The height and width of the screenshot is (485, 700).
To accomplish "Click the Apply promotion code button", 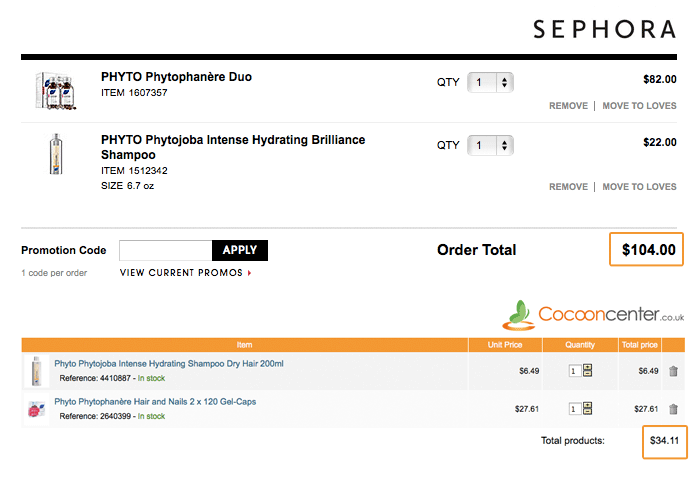I will pos(240,251).
